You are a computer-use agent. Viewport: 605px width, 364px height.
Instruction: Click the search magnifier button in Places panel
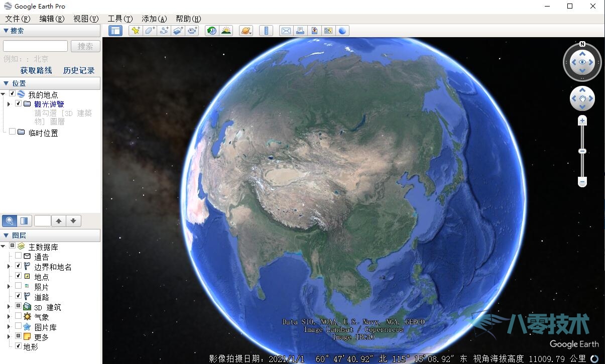[x=10, y=220]
